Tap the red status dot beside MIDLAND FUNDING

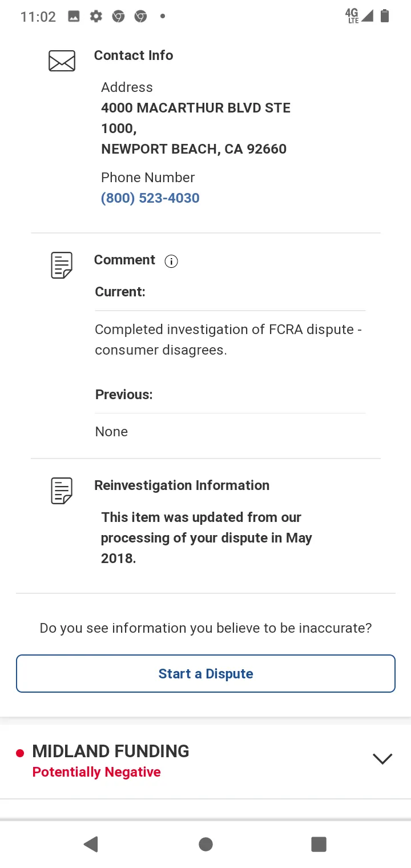(x=20, y=753)
